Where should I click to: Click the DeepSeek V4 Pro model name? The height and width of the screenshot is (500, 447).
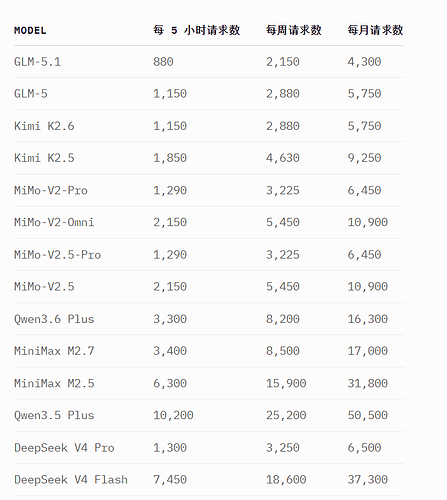tap(64, 448)
